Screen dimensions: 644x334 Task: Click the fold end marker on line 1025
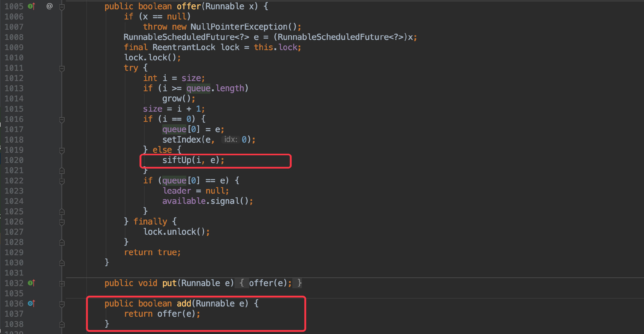62,212
